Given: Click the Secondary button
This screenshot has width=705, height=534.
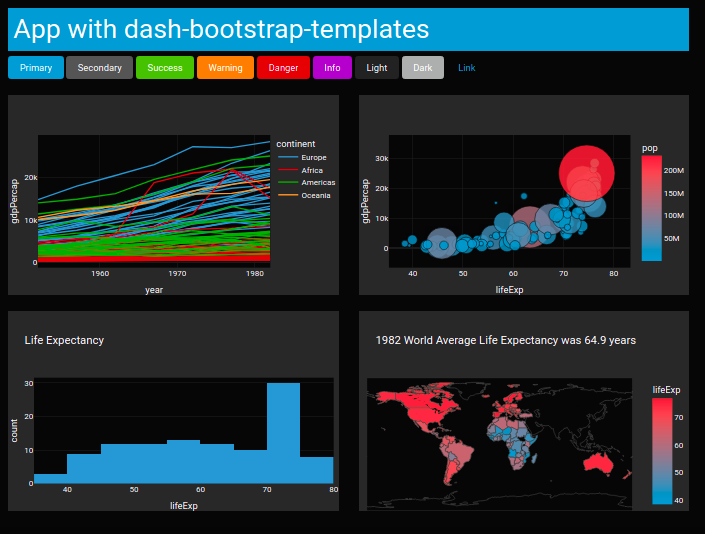Looking at the screenshot, I should [99, 67].
